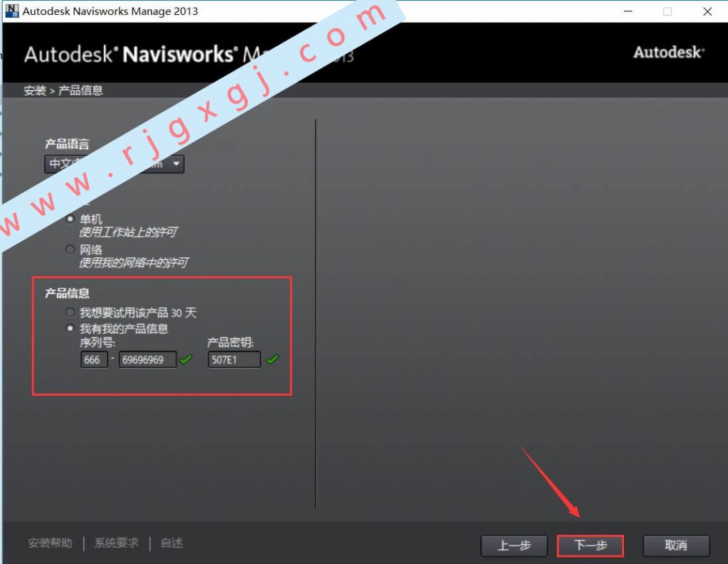Image resolution: width=728 pixels, height=564 pixels.
Task: Choose 我想要试用该产品 30 天 trial option
Action: [x=70, y=312]
